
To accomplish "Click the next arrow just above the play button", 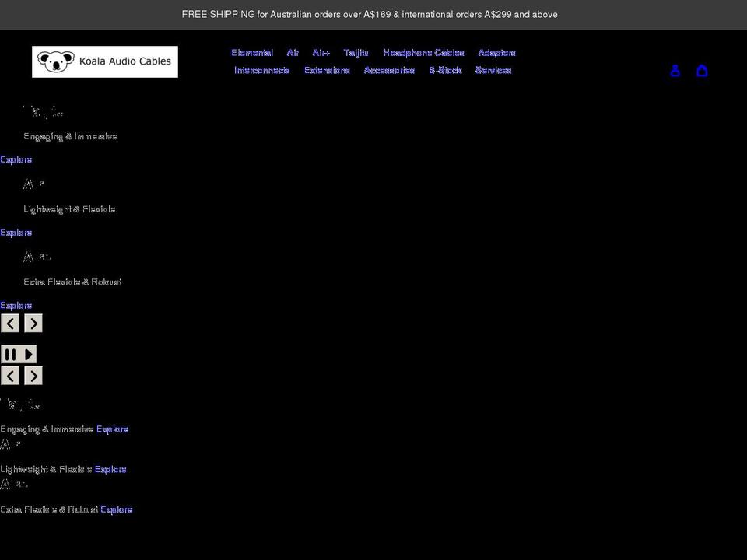I will pos(33,324).
